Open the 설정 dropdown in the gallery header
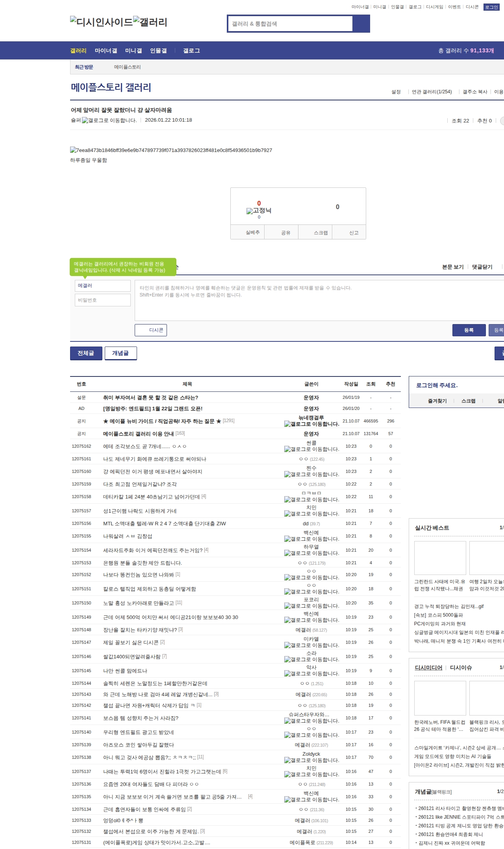 tap(396, 92)
